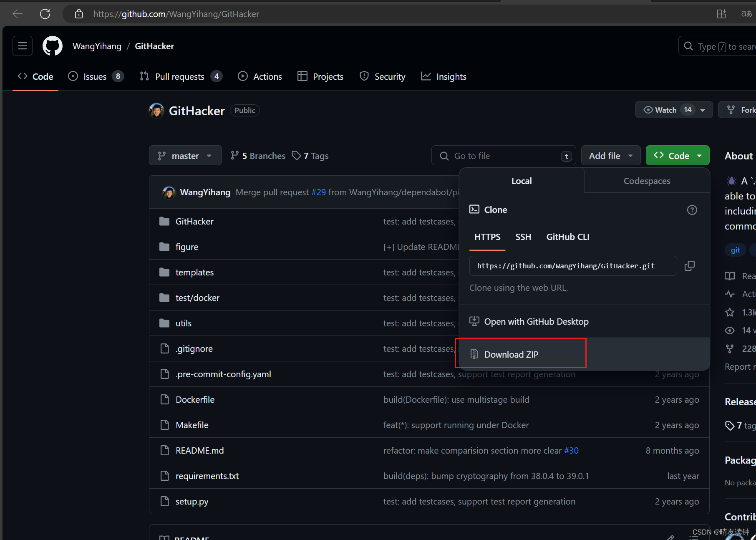Open browser split screen icon
This screenshot has width=756, height=540.
tap(721, 14)
